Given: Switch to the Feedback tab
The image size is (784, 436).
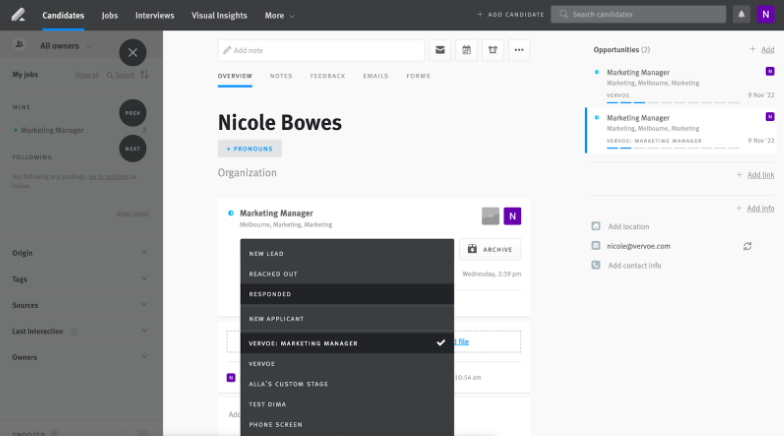Looking at the screenshot, I should [x=328, y=76].
